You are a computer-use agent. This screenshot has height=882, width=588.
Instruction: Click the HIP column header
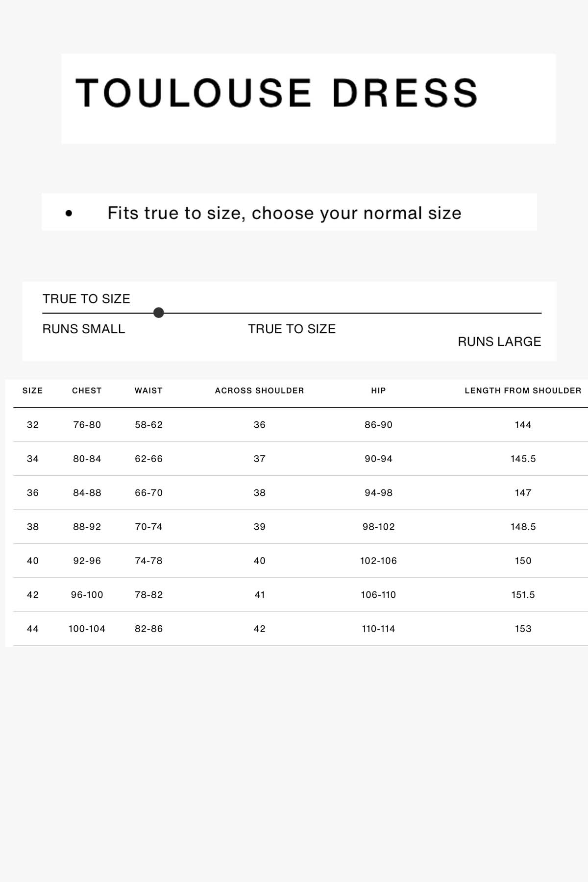click(x=378, y=391)
